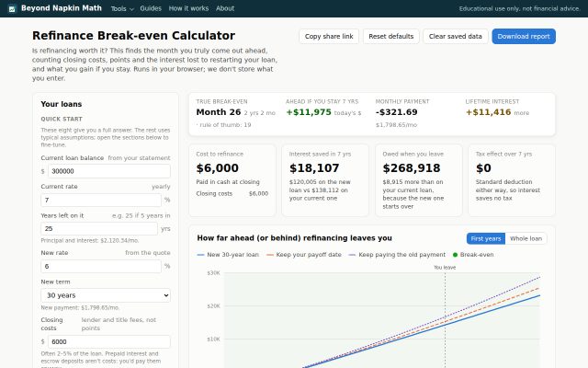Select the $0 tax effect figure

point(483,168)
